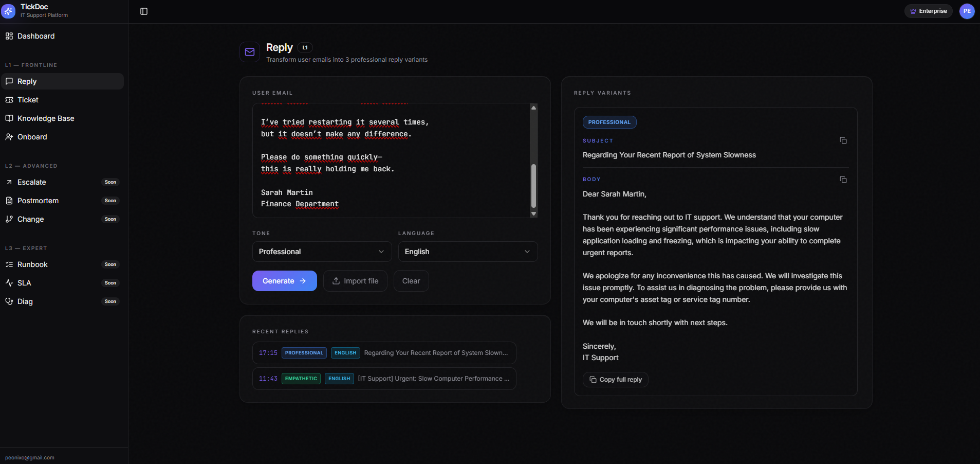Open Knowledge Base via its book icon

pyautogui.click(x=9, y=118)
